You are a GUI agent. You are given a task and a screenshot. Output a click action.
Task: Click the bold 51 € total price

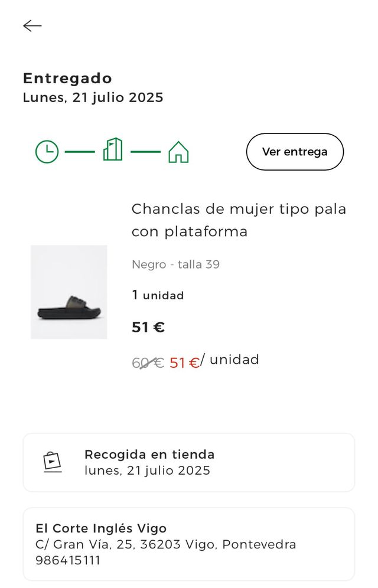[x=148, y=327]
